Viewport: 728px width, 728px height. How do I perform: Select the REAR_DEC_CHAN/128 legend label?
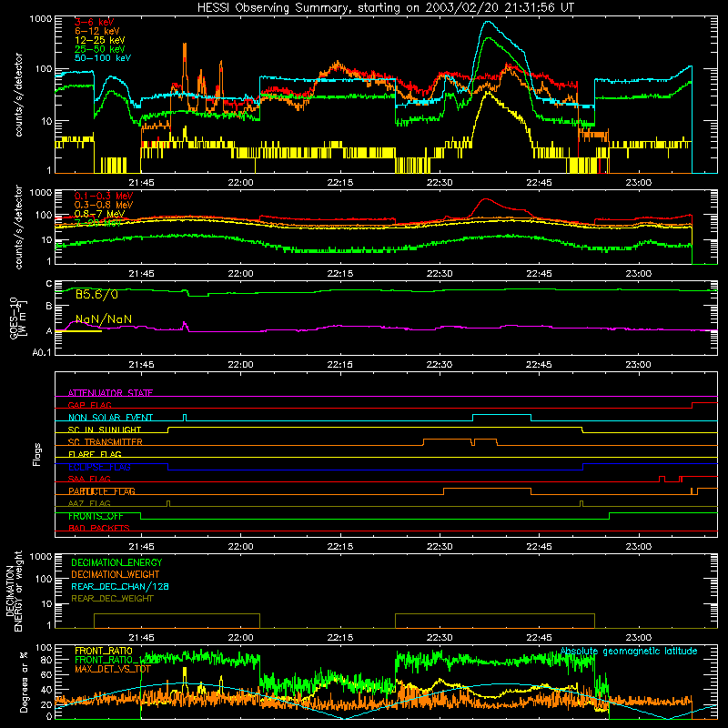click(120, 587)
